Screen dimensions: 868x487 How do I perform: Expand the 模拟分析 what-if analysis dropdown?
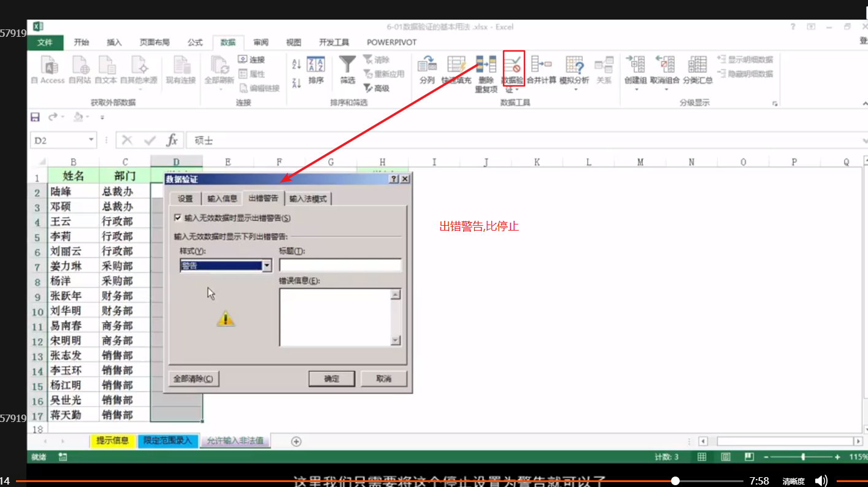(x=575, y=90)
